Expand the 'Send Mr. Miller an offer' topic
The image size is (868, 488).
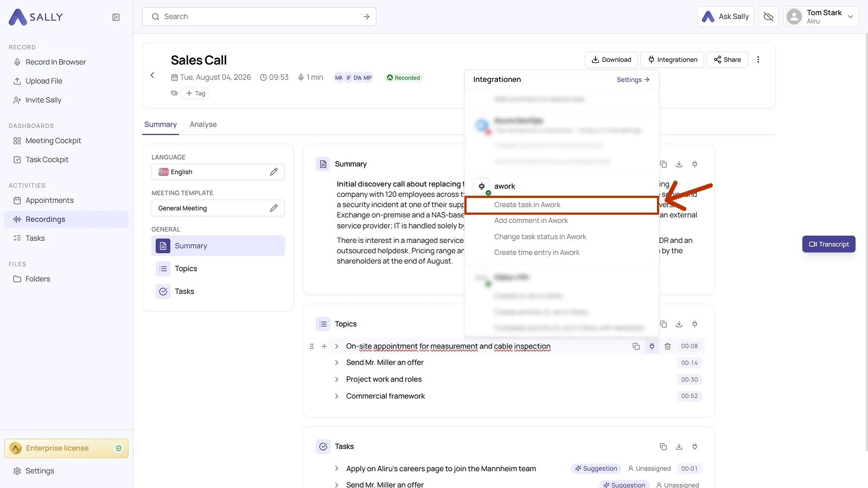(336, 363)
